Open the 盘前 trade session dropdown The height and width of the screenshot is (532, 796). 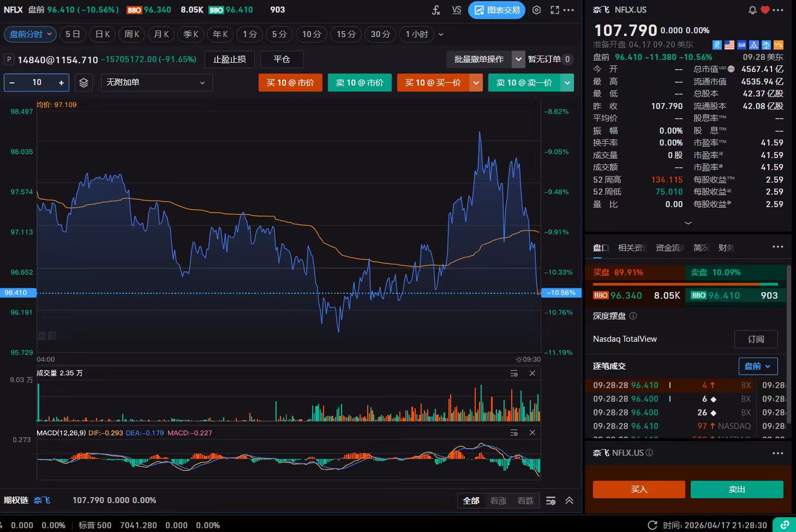click(758, 366)
